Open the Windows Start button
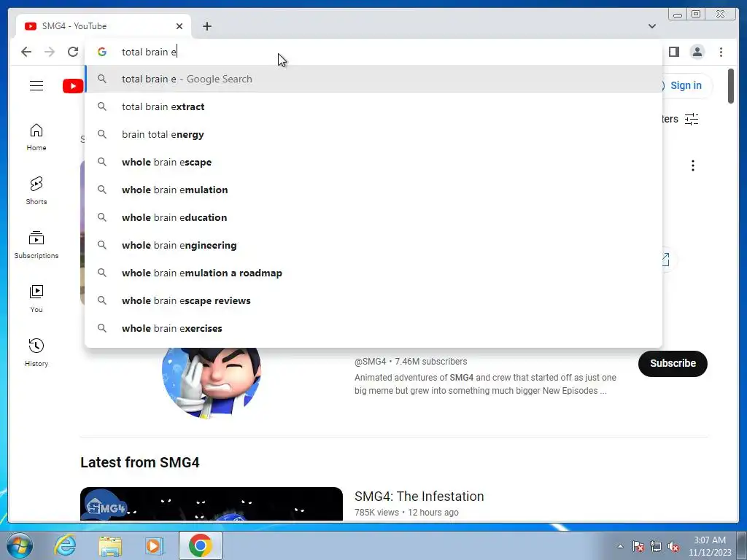The width and height of the screenshot is (747, 560). pos(20,545)
